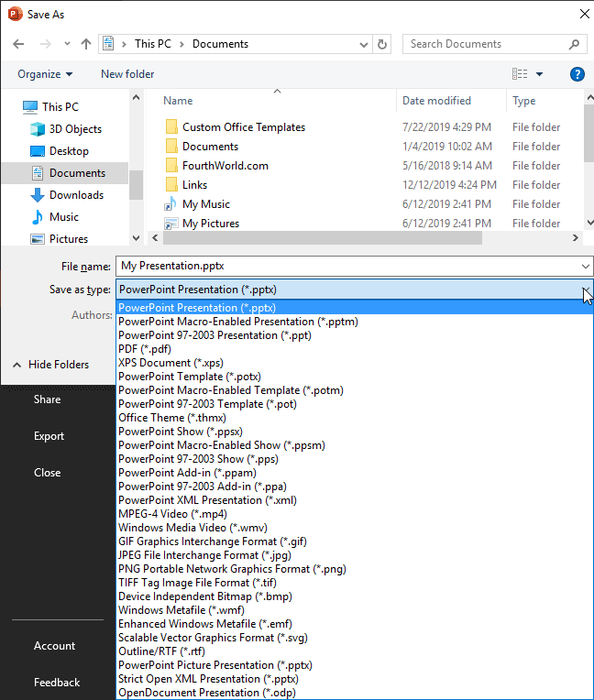Close the Save As dialog
The height and width of the screenshot is (700, 594).
584,15
